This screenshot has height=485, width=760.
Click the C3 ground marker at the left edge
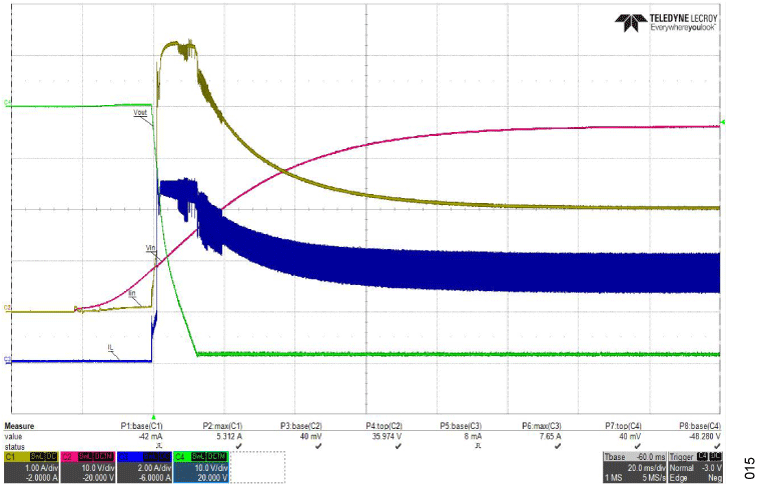[8, 359]
